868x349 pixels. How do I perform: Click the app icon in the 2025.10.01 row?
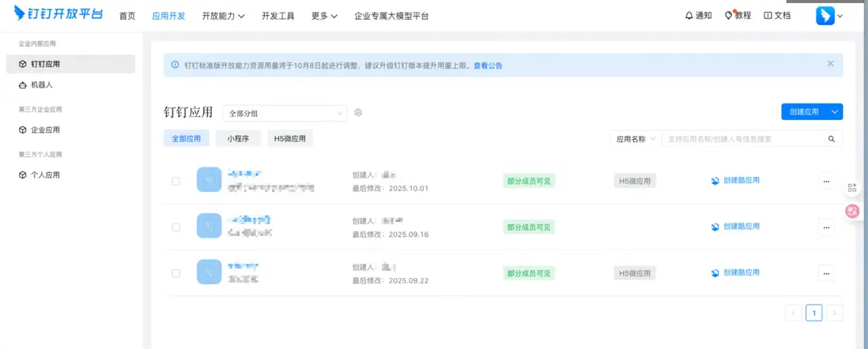point(209,180)
